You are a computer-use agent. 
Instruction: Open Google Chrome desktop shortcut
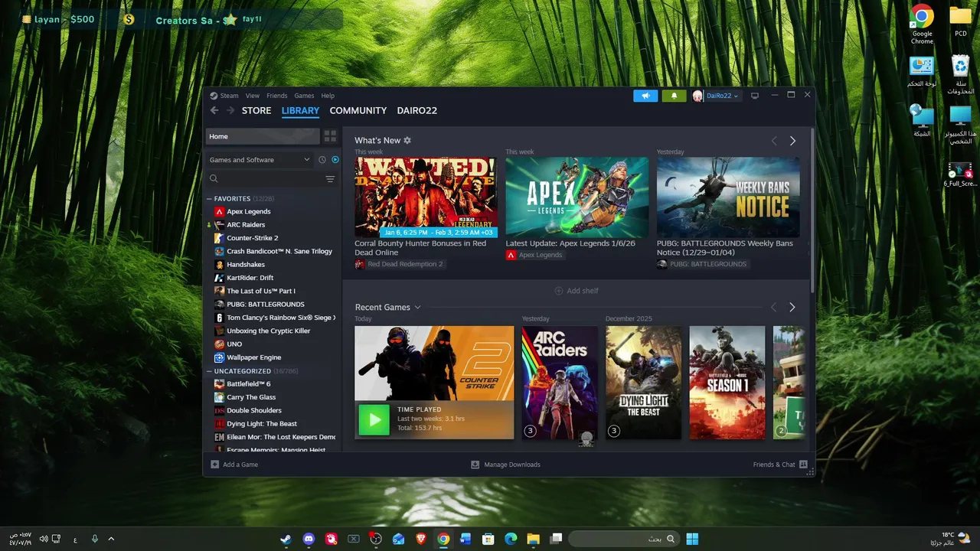pos(922,24)
